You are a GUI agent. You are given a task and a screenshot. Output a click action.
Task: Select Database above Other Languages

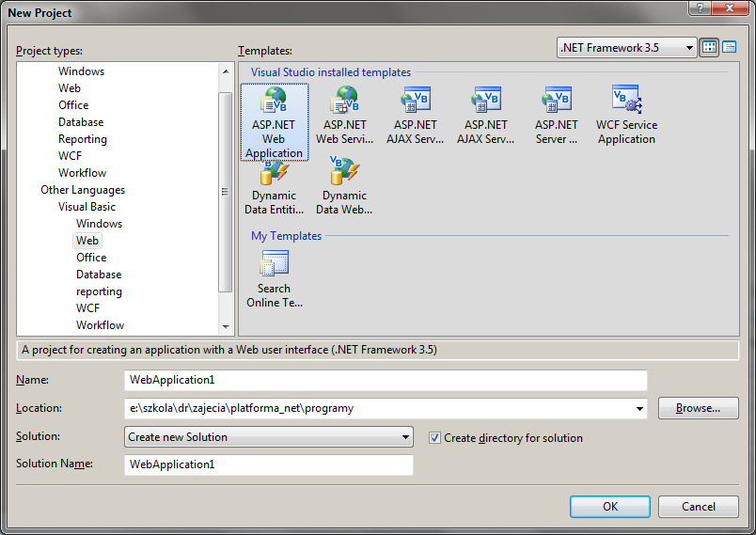click(81, 122)
